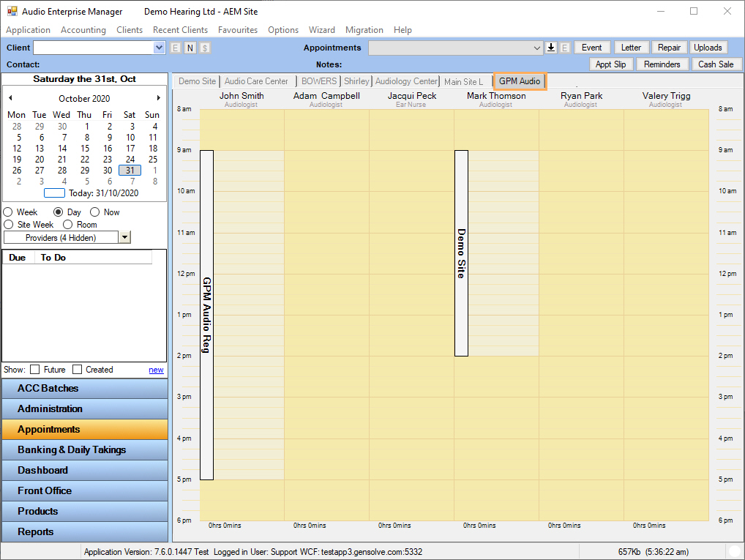Click the E icon beside Client field
745x560 pixels.
(x=176, y=48)
